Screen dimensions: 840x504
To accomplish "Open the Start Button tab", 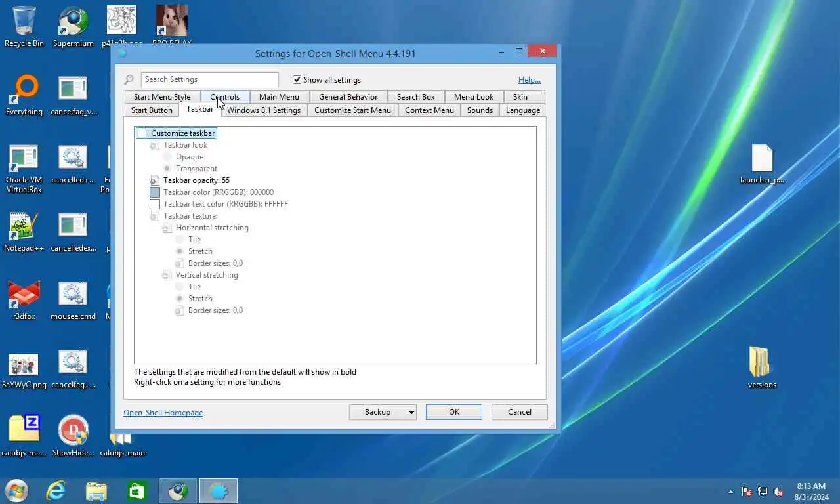I will pos(152,110).
